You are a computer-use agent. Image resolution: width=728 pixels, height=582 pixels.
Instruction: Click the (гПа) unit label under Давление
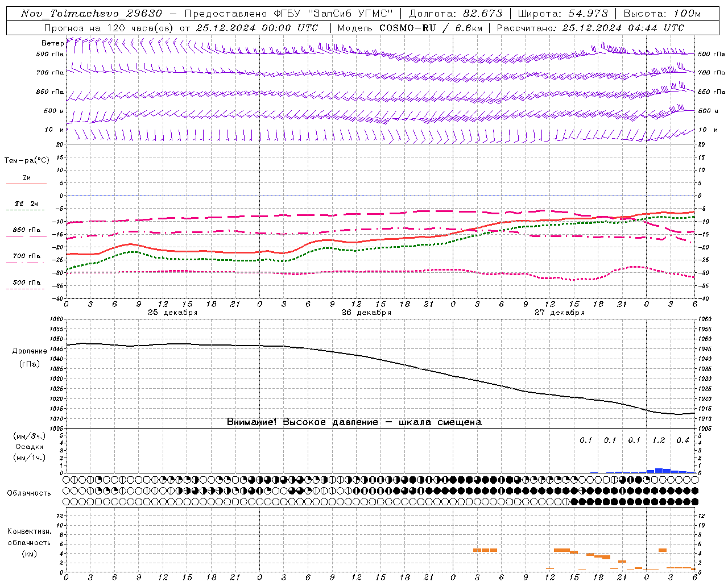pos(30,364)
